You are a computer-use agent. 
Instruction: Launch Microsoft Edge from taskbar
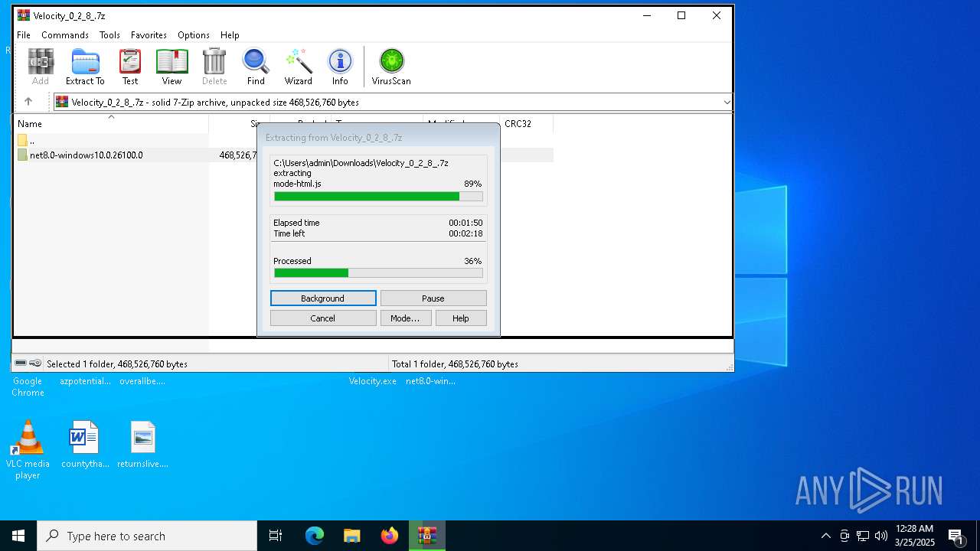click(315, 536)
